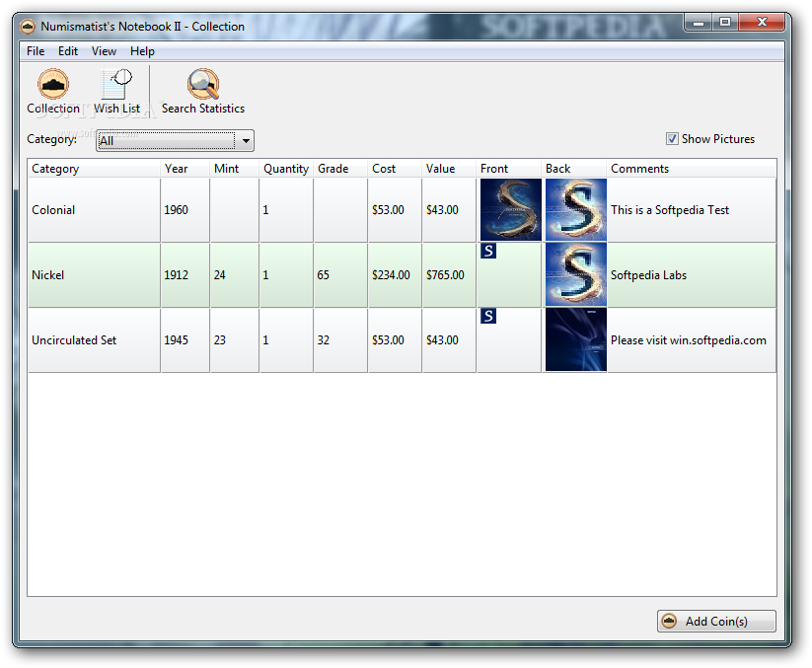Sort by the Category column header
Viewport: 812px width, 668px height.
[94, 169]
